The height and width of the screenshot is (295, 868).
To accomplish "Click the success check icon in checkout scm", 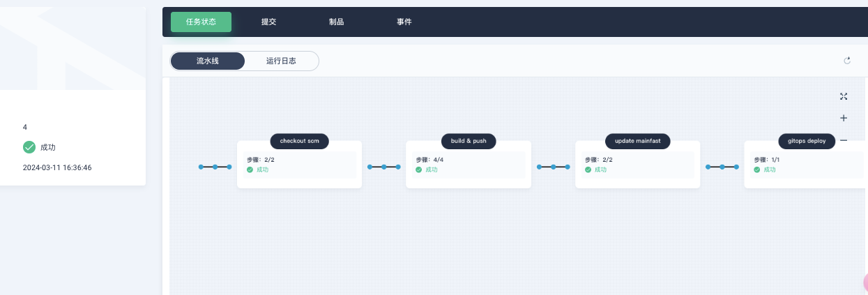I will click(x=250, y=169).
